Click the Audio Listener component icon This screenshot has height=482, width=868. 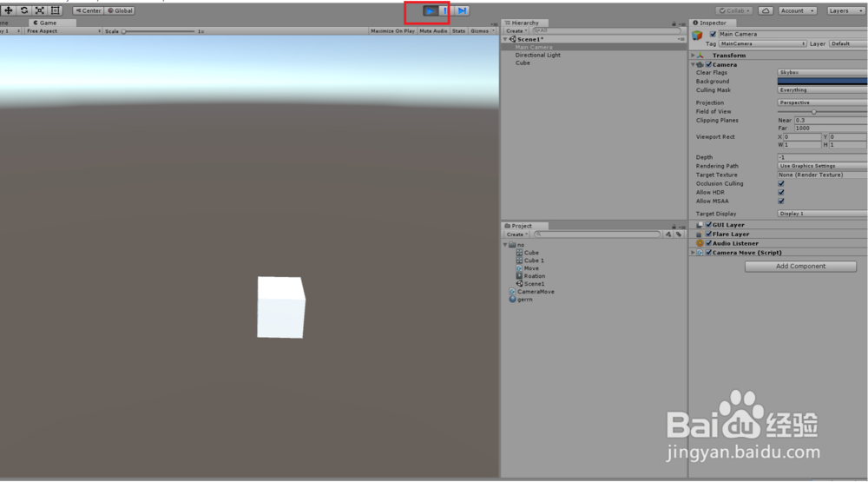[700, 243]
